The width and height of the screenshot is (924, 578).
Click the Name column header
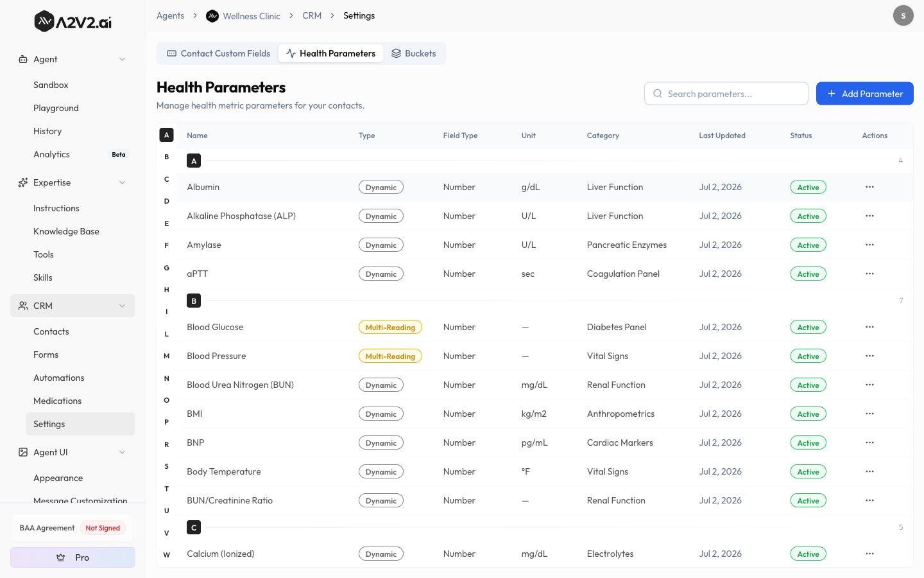coord(197,136)
